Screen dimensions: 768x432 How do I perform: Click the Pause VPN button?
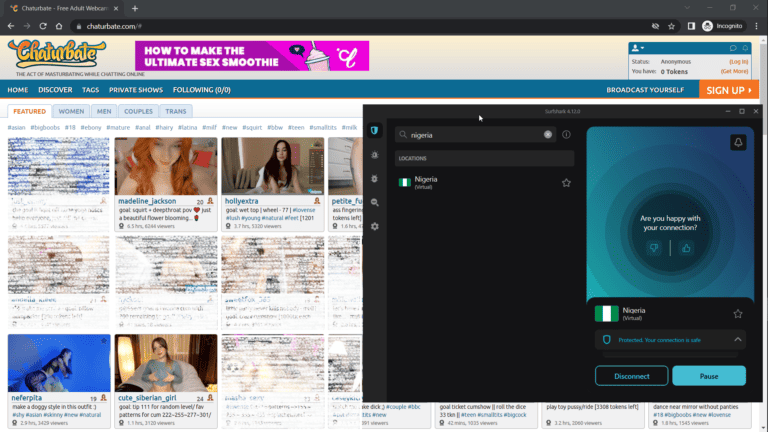708,376
